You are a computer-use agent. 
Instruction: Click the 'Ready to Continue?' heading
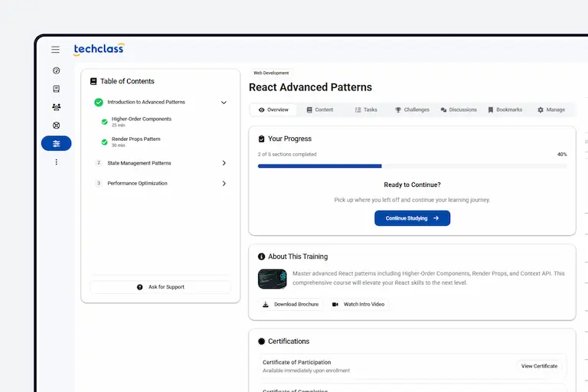(x=412, y=185)
